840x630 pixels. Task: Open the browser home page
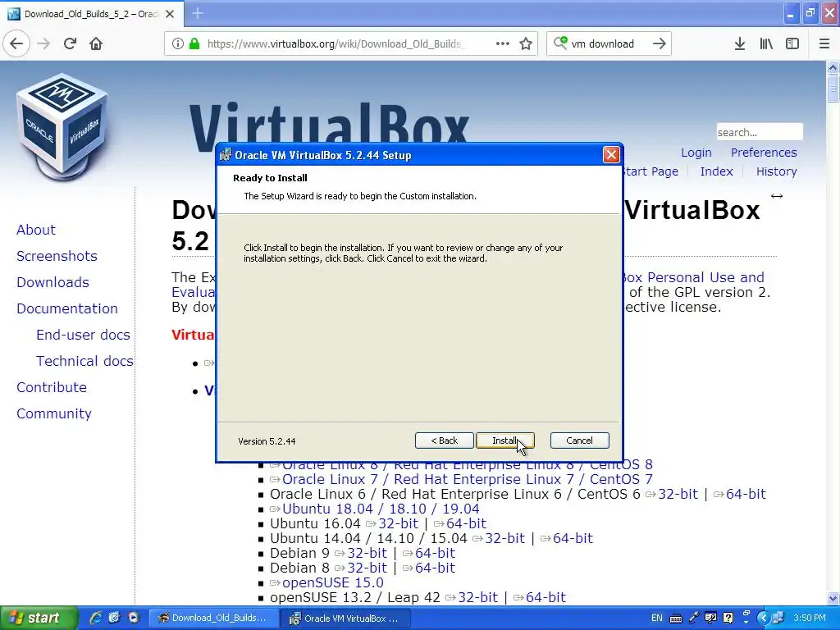point(96,43)
